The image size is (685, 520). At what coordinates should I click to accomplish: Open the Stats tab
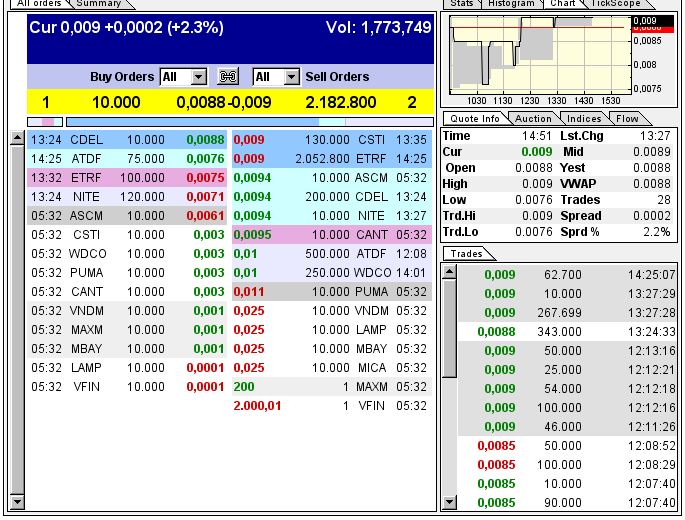click(461, 3)
